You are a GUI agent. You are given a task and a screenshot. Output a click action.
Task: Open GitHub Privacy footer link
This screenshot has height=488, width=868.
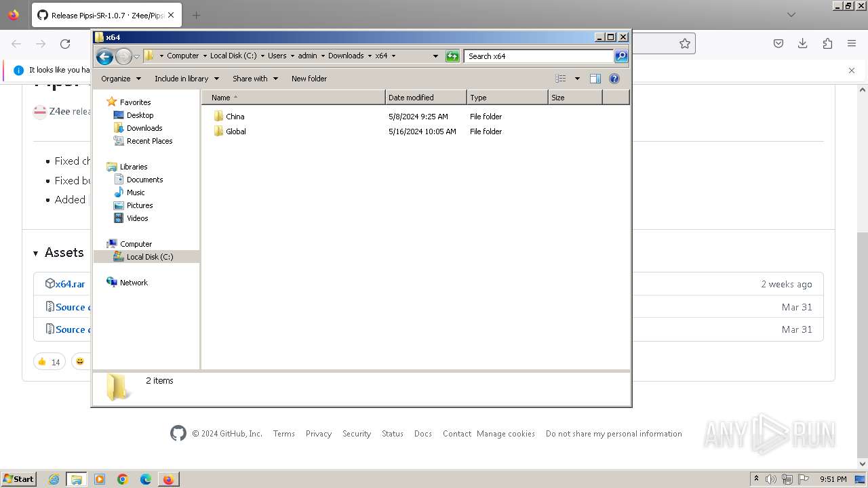point(319,434)
